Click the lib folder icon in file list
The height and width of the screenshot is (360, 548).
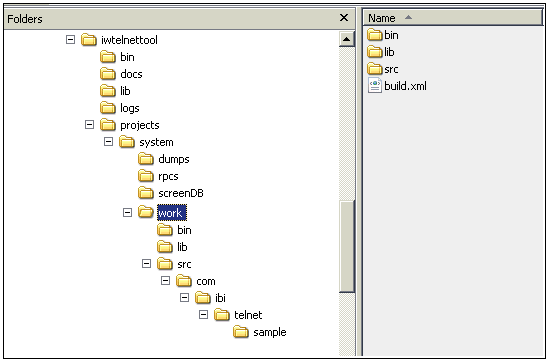pos(375,52)
